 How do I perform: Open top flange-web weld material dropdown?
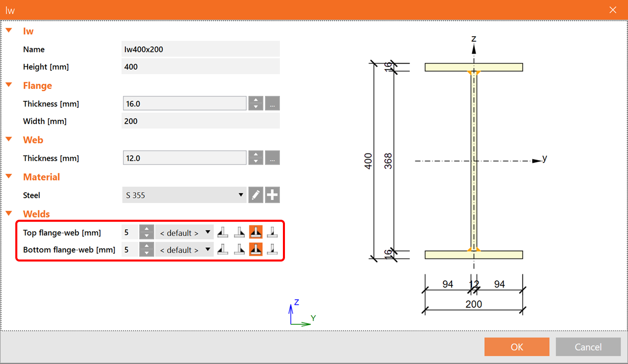click(x=184, y=232)
